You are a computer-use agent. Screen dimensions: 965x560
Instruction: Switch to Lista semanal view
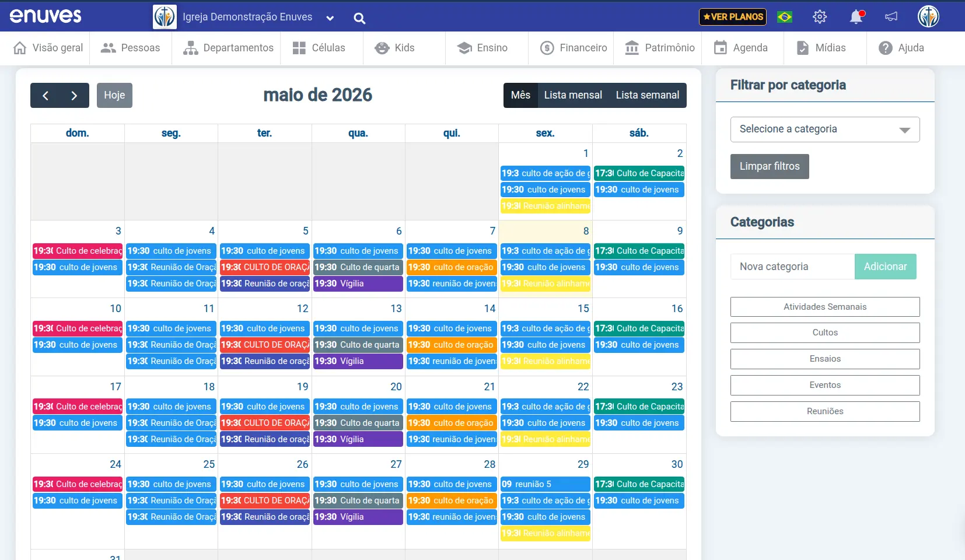[648, 96]
